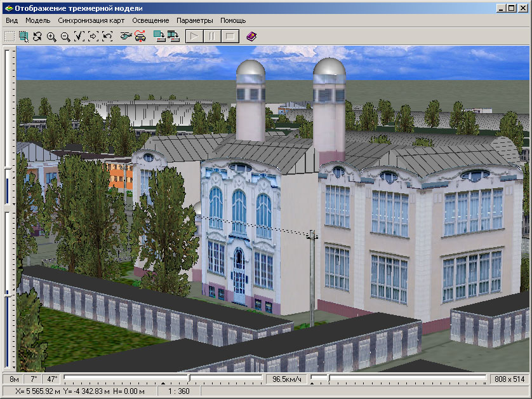Open the Помощь menu
Image resolution: width=532 pixels, height=399 pixels.
click(233, 20)
